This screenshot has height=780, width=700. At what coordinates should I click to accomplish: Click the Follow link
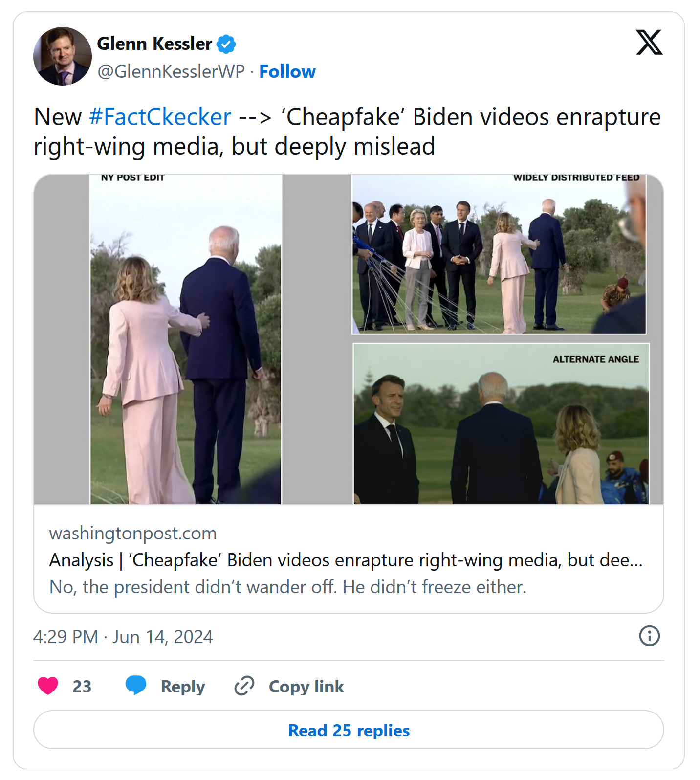point(287,71)
